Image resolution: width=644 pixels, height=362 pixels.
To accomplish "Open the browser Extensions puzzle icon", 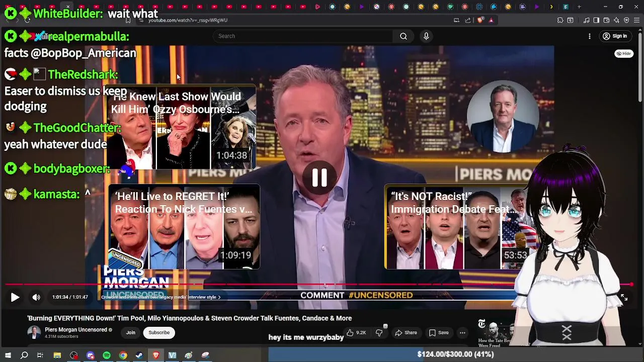I will point(560,20).
